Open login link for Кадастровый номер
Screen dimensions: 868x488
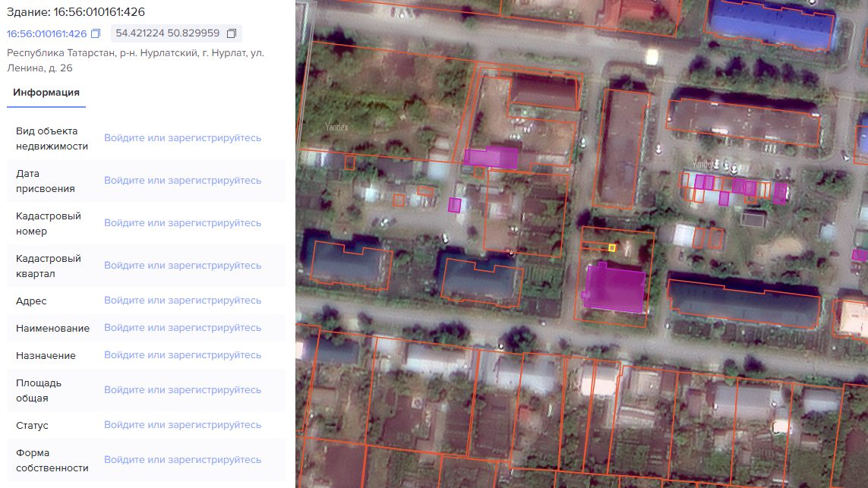point(183,224)
